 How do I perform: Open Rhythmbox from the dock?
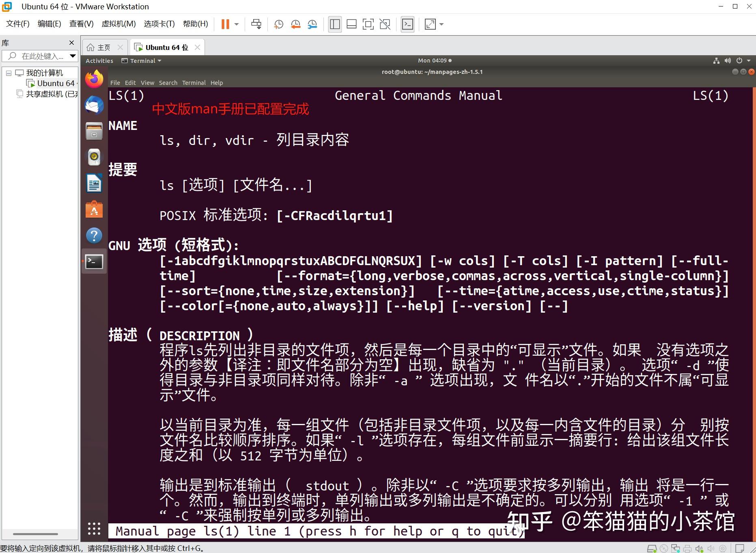[x=94, y=157]
